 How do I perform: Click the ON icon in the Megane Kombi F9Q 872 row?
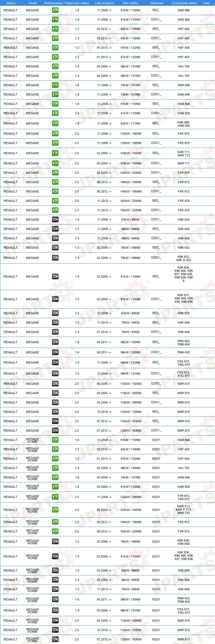55,610
